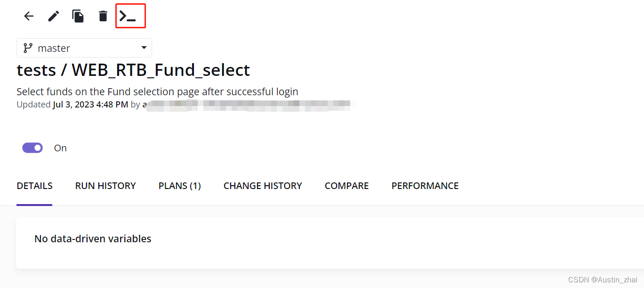Viewport: 644px width, 288px height.
Task: Click the WEB_RTB_Fund_select test title
Action: click(161, 70)
